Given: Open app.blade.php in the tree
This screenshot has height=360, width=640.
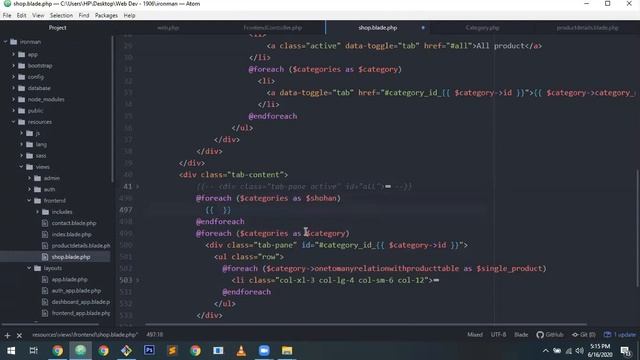Looking at the screenshot, I should point(69,280).
